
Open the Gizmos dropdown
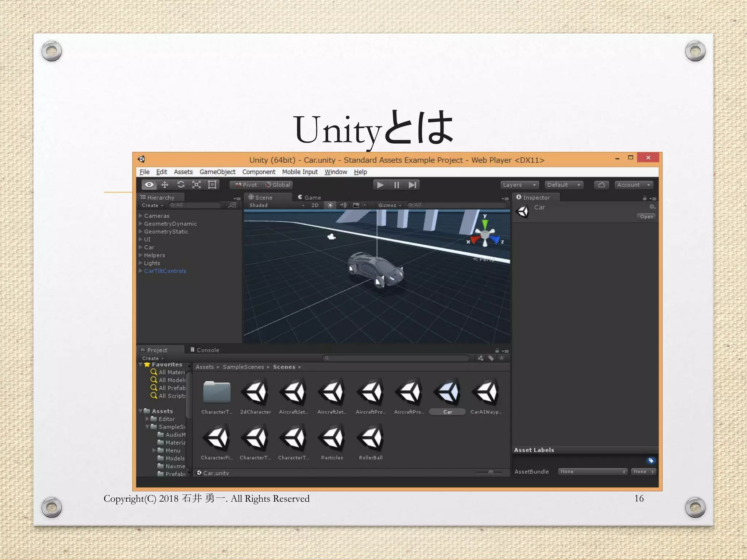point(390,205)
